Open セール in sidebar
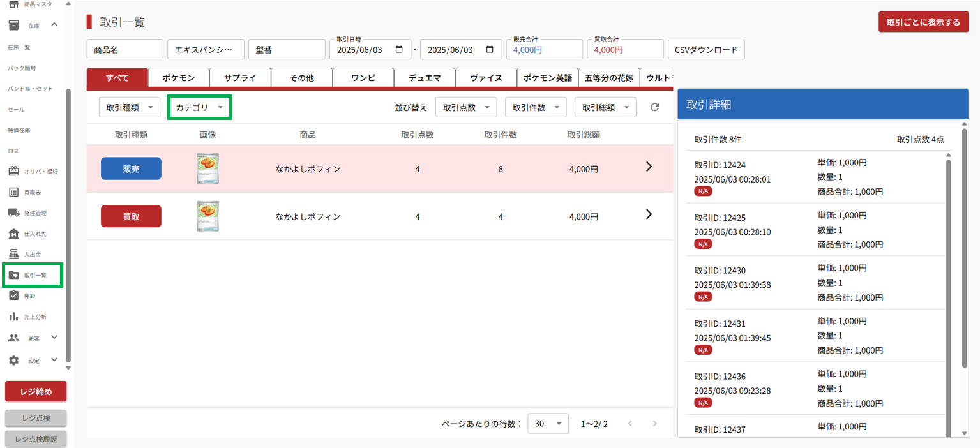980x448 pixels. (x=16, y=110)
